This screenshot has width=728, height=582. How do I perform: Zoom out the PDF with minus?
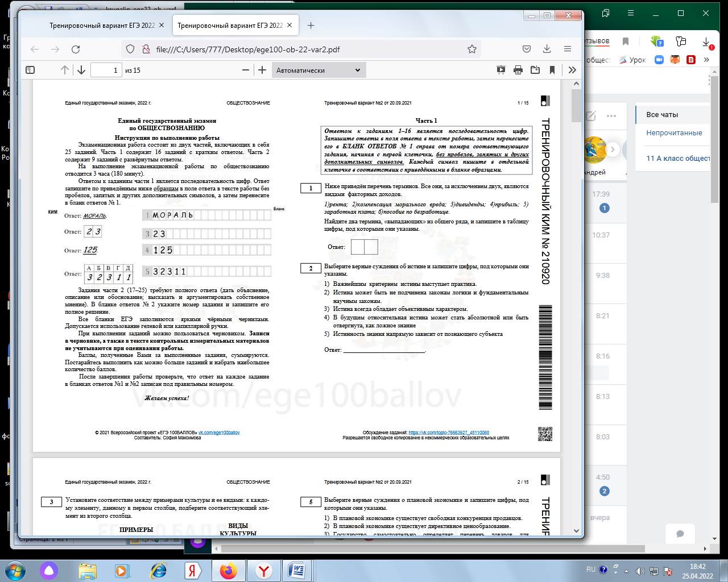point(246,70)
